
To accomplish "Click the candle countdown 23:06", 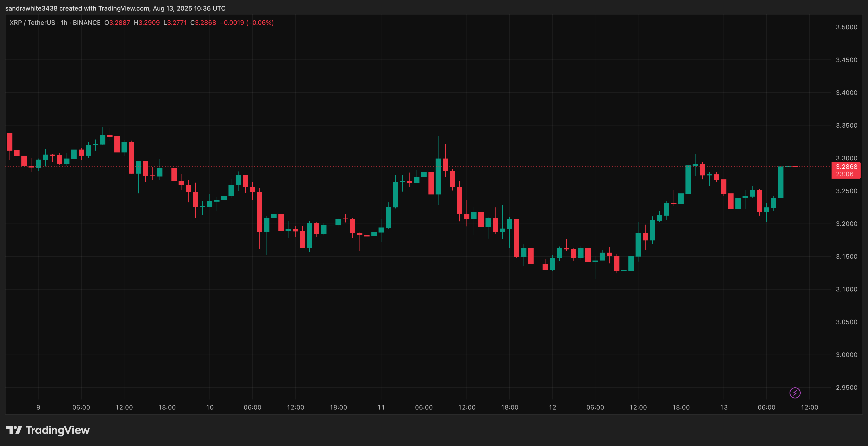I will (844, 174).
